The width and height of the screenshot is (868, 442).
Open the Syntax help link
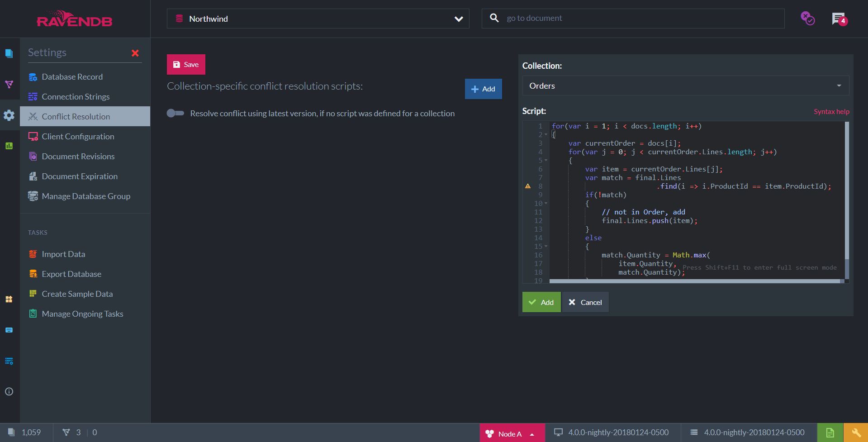(x=831, y=112)
